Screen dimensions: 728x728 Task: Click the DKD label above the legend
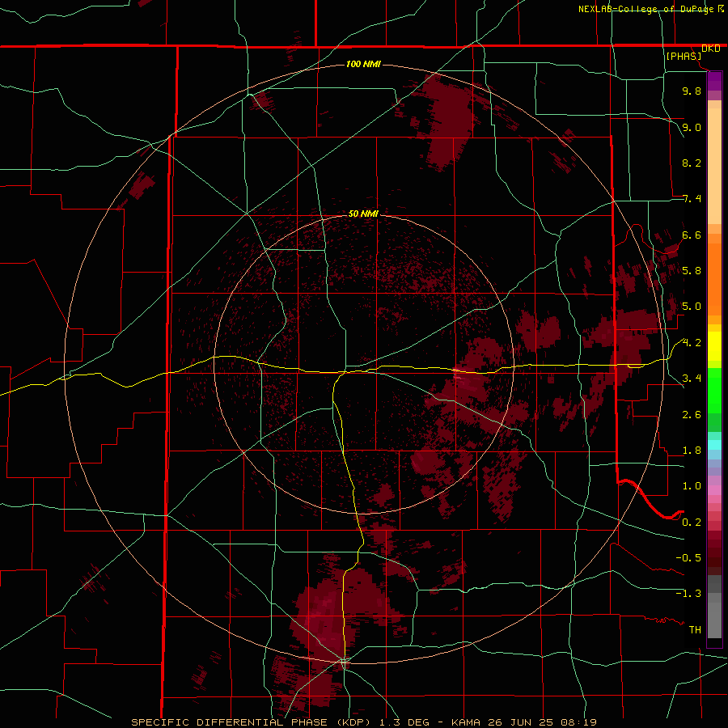click(711, 49)
